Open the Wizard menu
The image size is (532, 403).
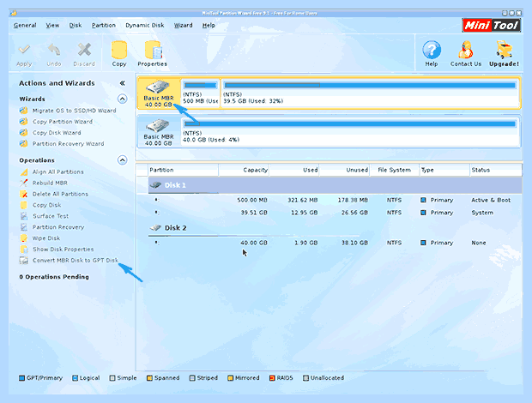[184, 26]
